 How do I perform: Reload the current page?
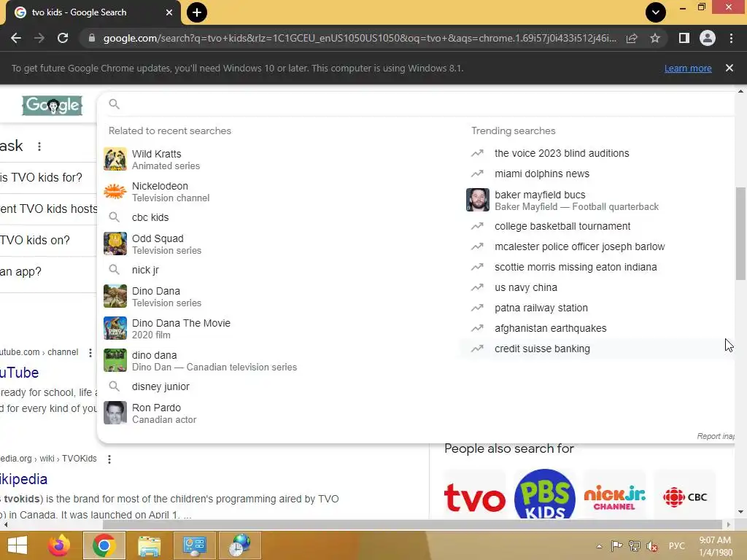coord(63,38)
